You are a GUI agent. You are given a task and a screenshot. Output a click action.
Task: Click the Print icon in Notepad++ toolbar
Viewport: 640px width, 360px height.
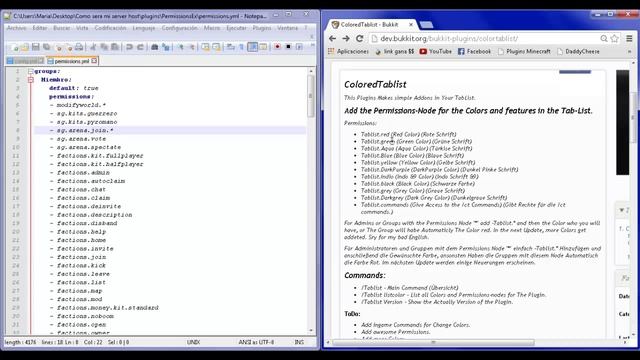(79, 47)
